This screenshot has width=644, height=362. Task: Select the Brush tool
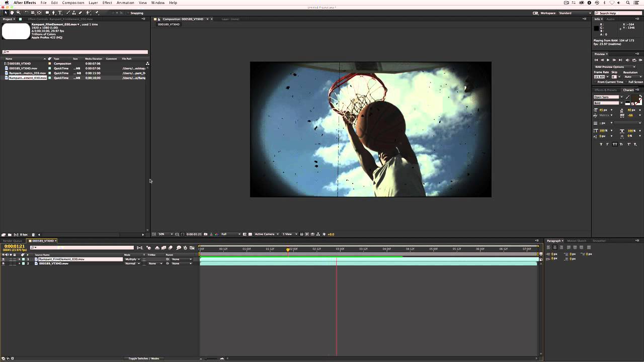pyautogui.click(x=67, y=13)
